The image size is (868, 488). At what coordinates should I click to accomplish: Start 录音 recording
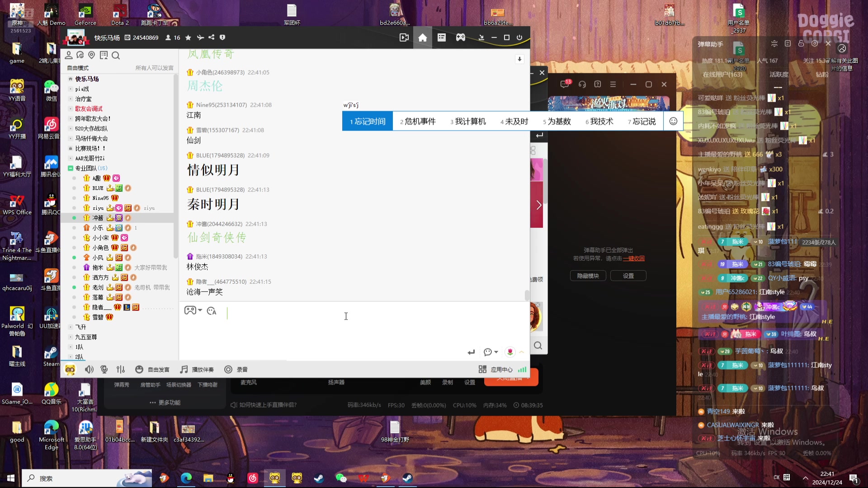click(236, 370)
